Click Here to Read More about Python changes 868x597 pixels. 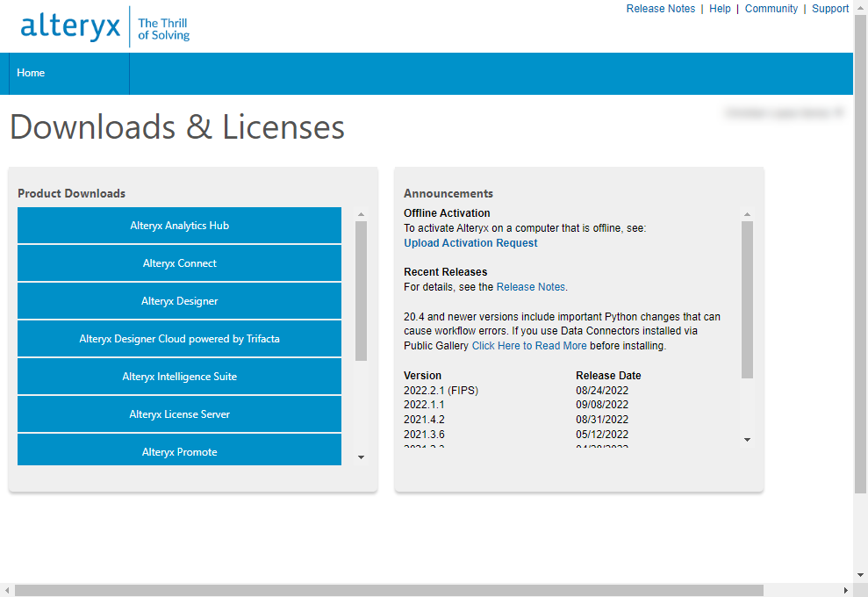(527, 345)
